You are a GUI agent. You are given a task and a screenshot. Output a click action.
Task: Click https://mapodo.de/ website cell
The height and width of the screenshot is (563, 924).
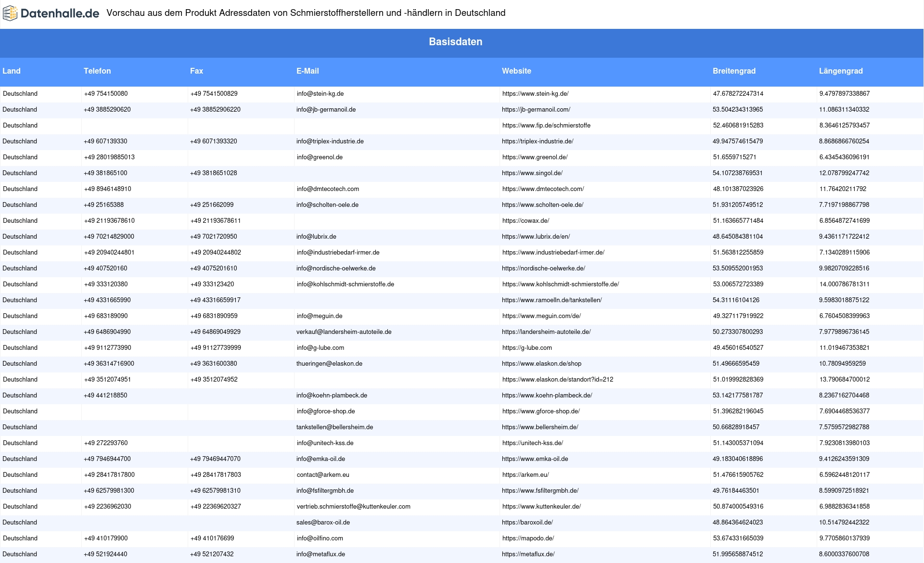(x=605, y=538)
